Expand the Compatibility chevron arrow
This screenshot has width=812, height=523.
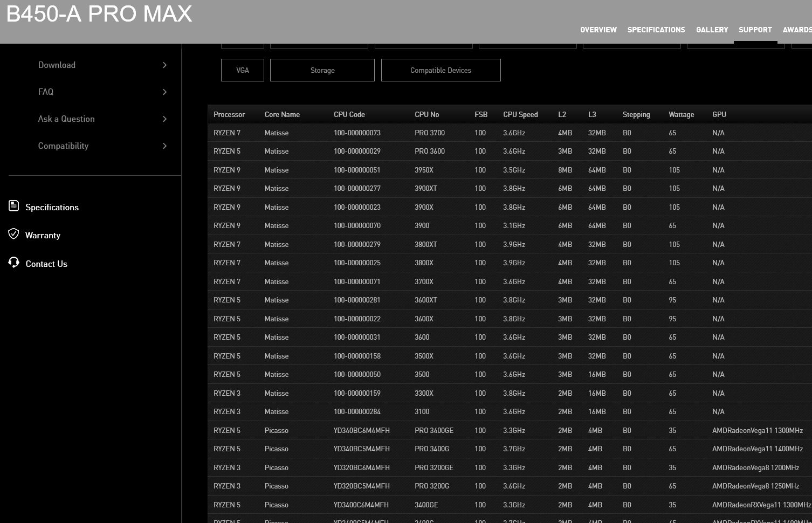[x=164, y=146]
